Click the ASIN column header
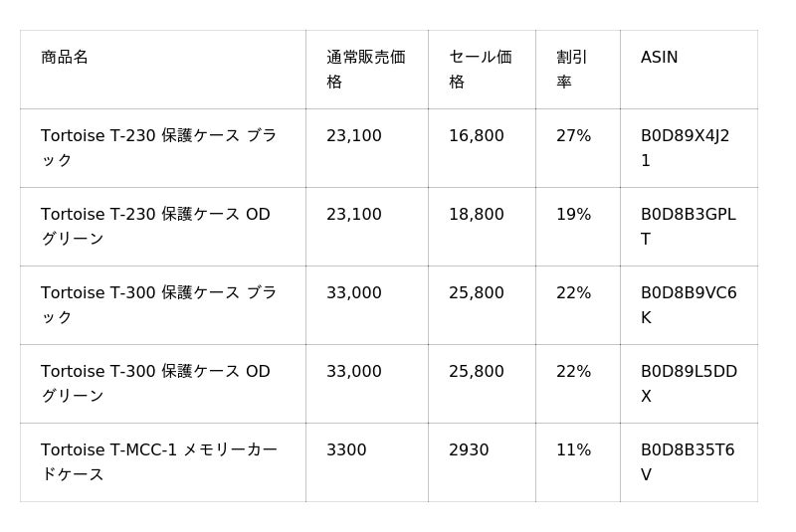The width and height of the screenshot is (796, 532). coord(659,58)
